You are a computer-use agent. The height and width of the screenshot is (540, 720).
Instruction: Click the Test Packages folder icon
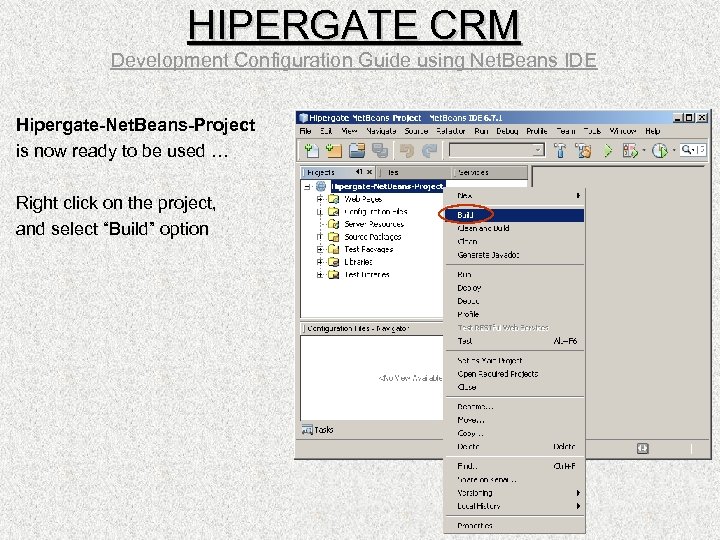333,249
